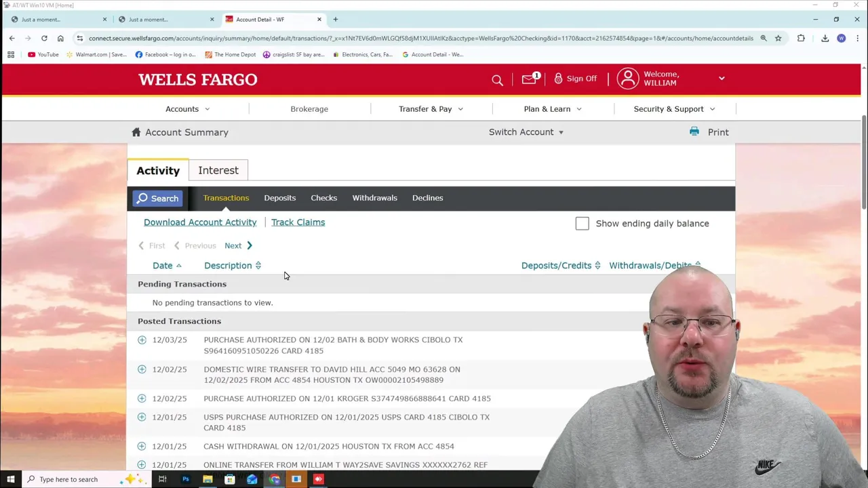
Task: Click the Zoom magnifier icon in address bar
Action: point(764,38)
